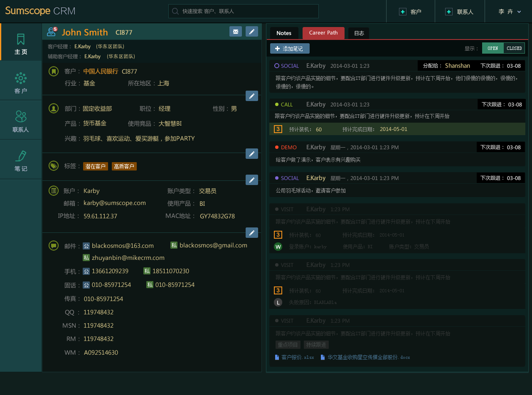Focus the 快速搜索 search field
Screen dimensions: 532x395
244,11
